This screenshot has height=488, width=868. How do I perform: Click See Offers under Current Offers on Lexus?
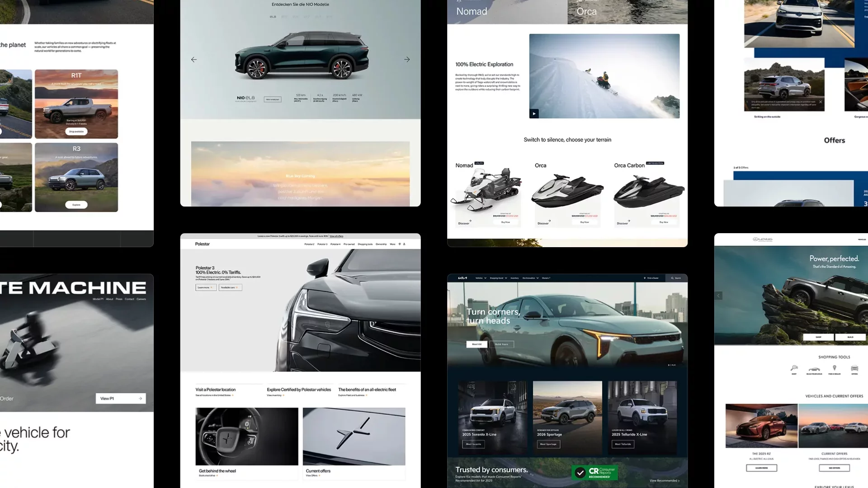[x=834, y=468]
